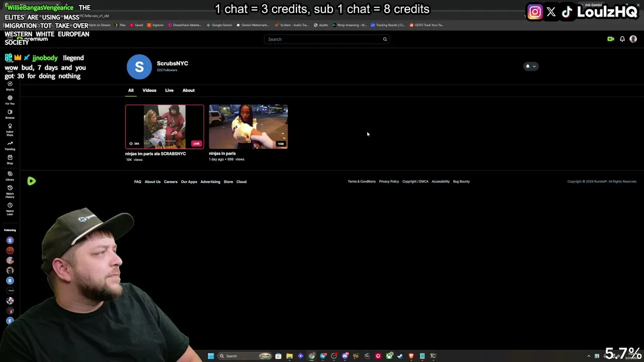This screenshot has height=362, width=644.
Task: Open Xbox app from taskbar
Action: coord(389,356)
